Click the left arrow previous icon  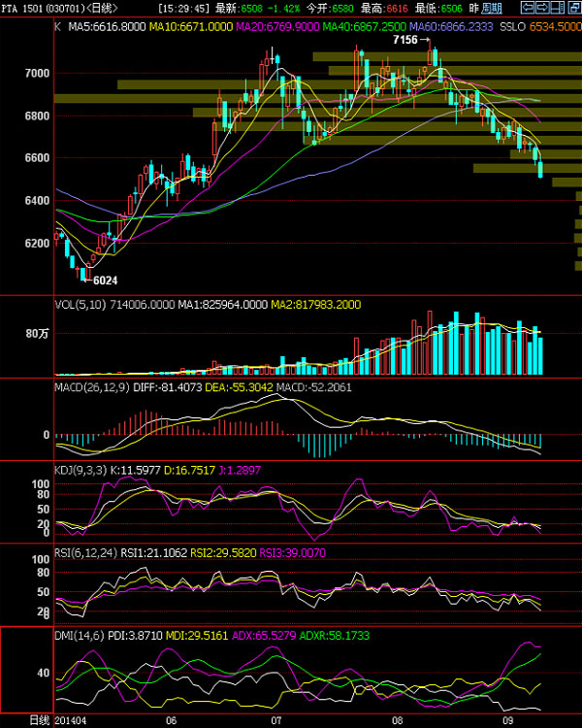[528, 8]
